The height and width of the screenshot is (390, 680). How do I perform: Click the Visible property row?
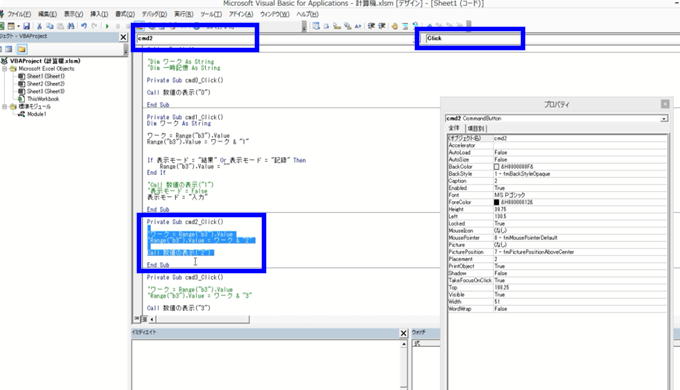[x=557, y=295]
